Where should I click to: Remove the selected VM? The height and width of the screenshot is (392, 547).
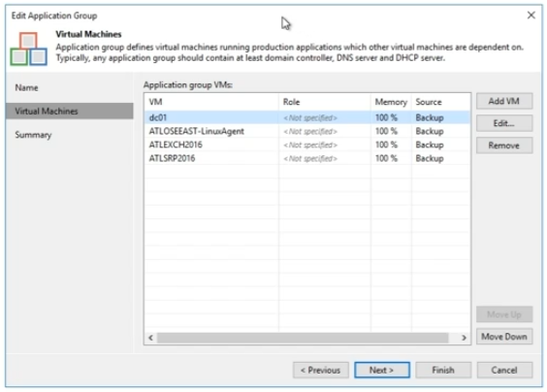pos(504,146)
